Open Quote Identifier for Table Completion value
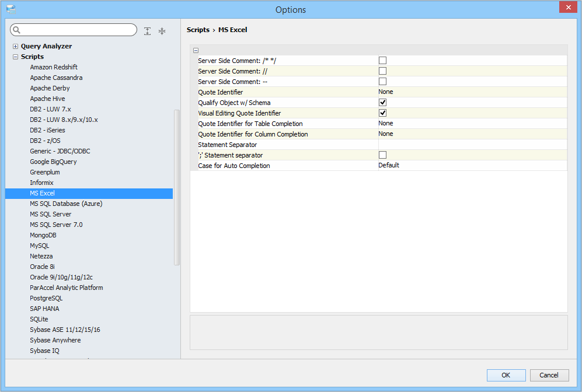582x392 pixels. click(x=472, y=124)
